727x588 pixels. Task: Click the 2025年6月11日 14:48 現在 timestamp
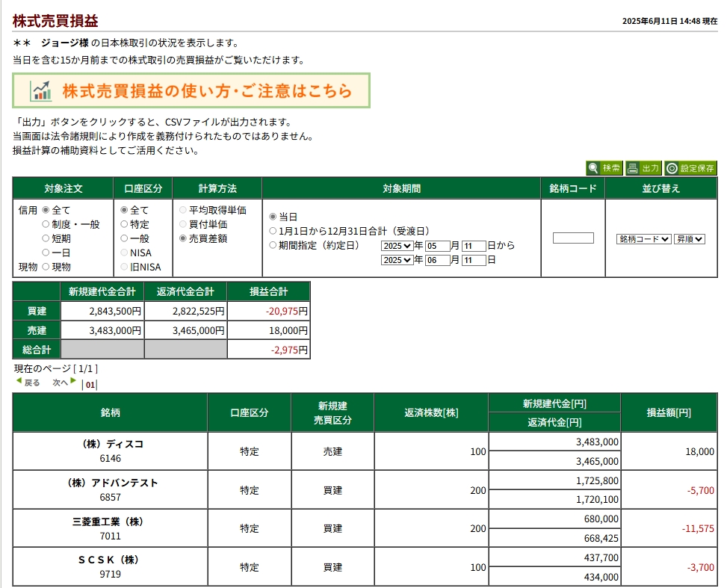pyautogui.click(x=669, y=21)
